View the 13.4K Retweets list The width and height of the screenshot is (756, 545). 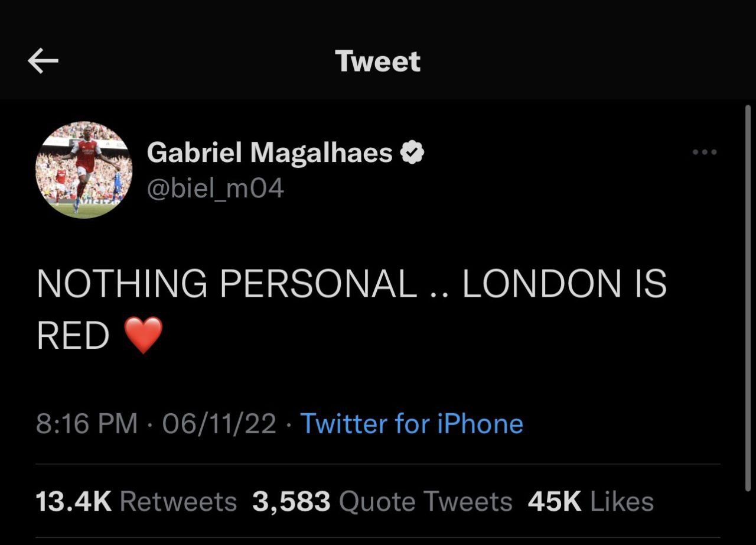pyautogui.click(x=136, y=502)
